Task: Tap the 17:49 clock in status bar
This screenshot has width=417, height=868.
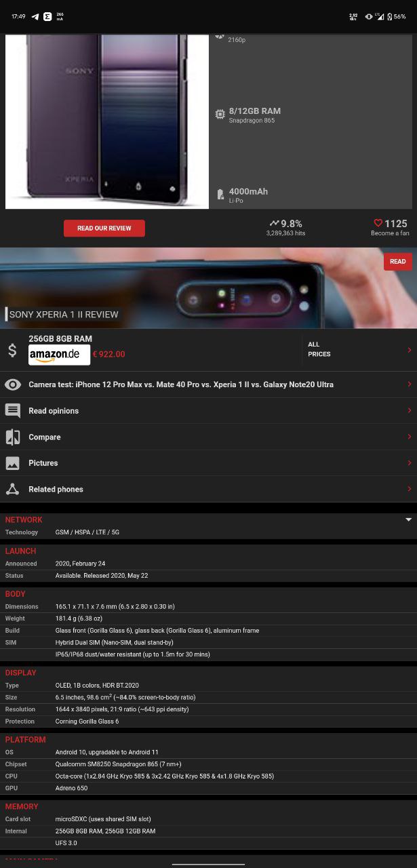Action: 18,16
